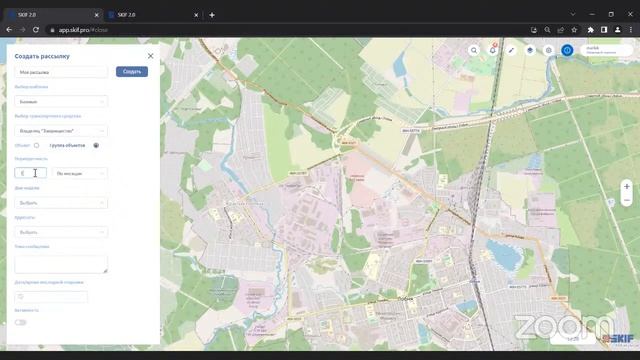The image size is (640, 360).
Task: Toggle the browser side panel
Action: pyautogui.click(x=604, y=30)
